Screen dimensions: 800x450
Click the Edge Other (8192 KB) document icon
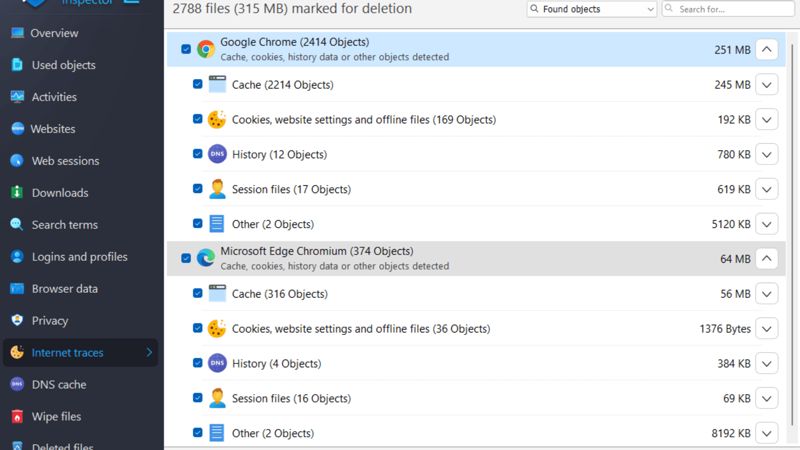click(x=217, y=433)
